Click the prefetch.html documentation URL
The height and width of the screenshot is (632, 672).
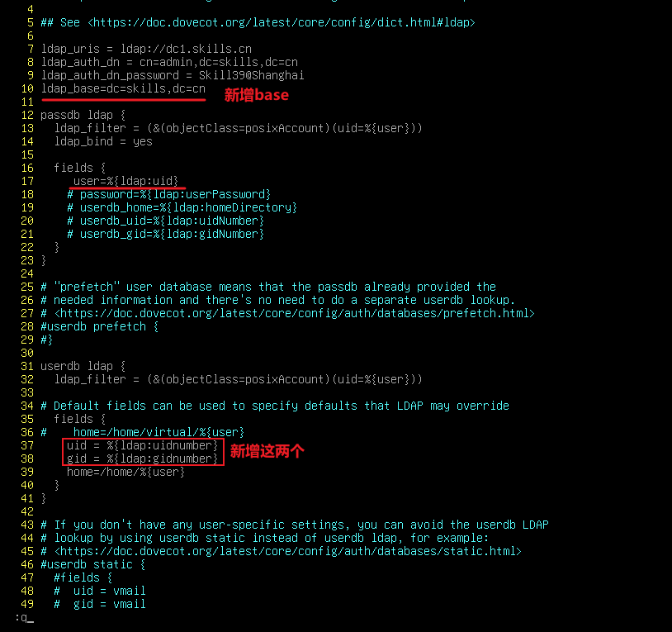[295, 313]
